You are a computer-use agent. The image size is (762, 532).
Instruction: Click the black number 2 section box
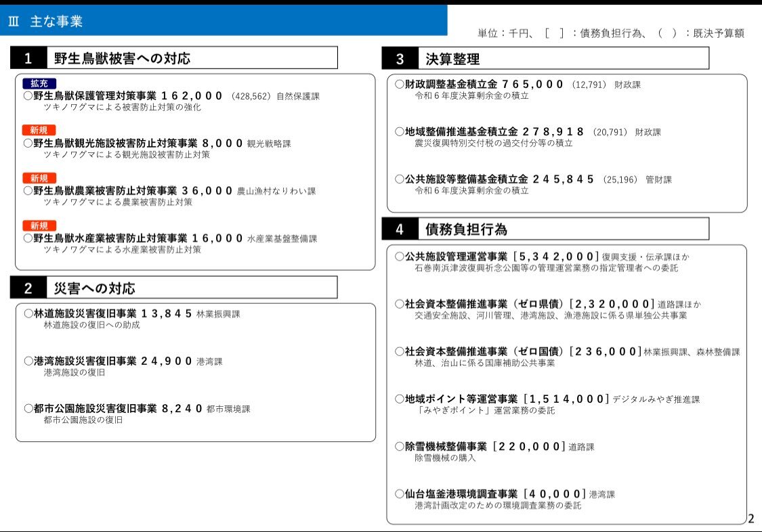coord(28,288)
